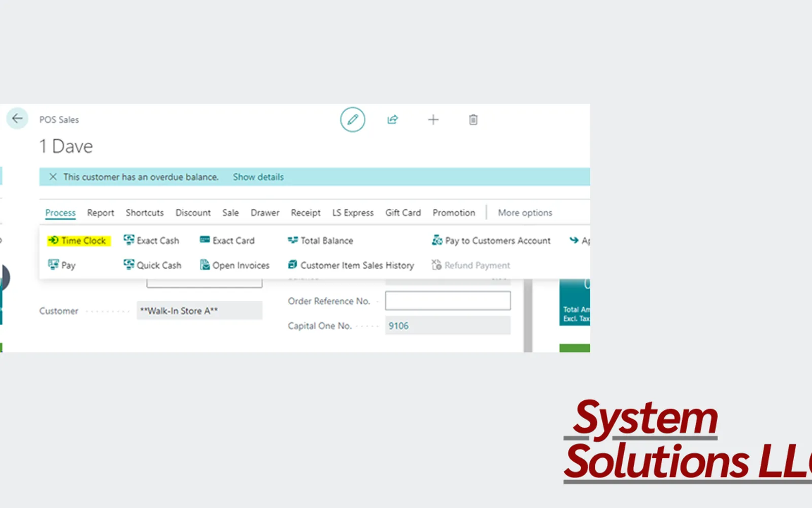Screen dimensions: 812x508
Task: Select the Process tab
Action: click(60, 213)
